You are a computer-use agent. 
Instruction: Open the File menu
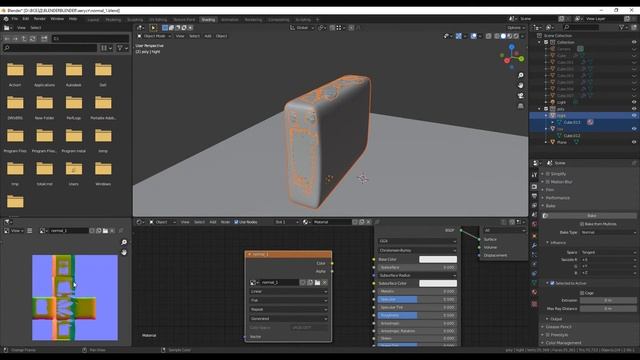(15, 19)
